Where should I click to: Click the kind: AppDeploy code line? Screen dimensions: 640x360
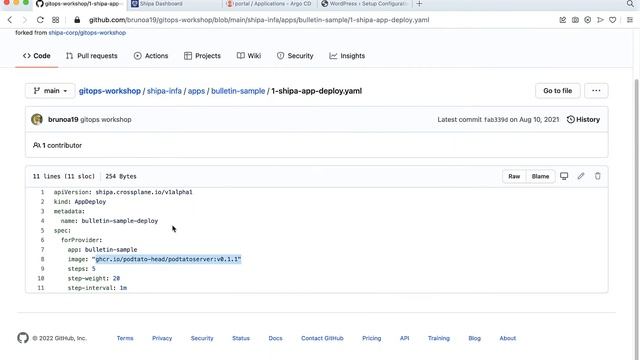(x=80, y=202)
